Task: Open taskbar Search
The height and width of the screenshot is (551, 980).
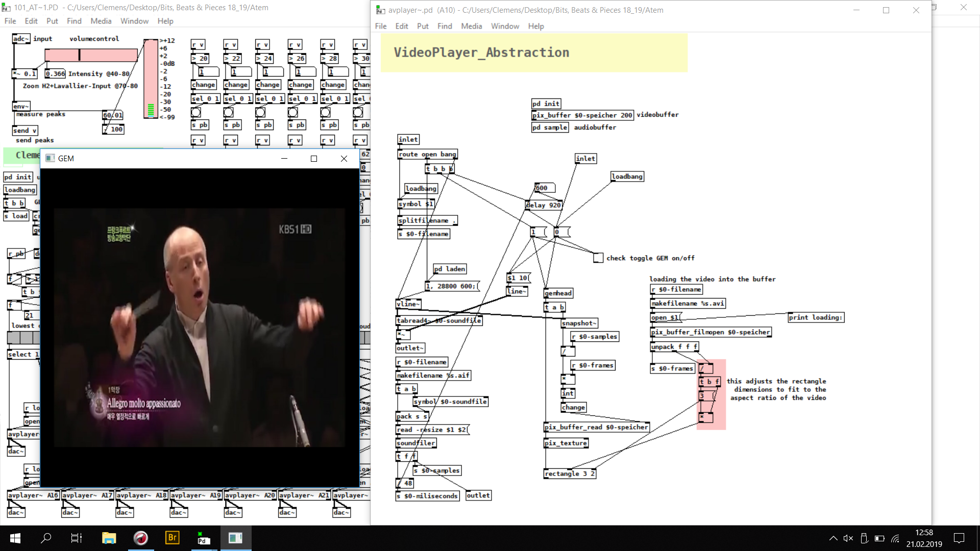Action: 46,538
